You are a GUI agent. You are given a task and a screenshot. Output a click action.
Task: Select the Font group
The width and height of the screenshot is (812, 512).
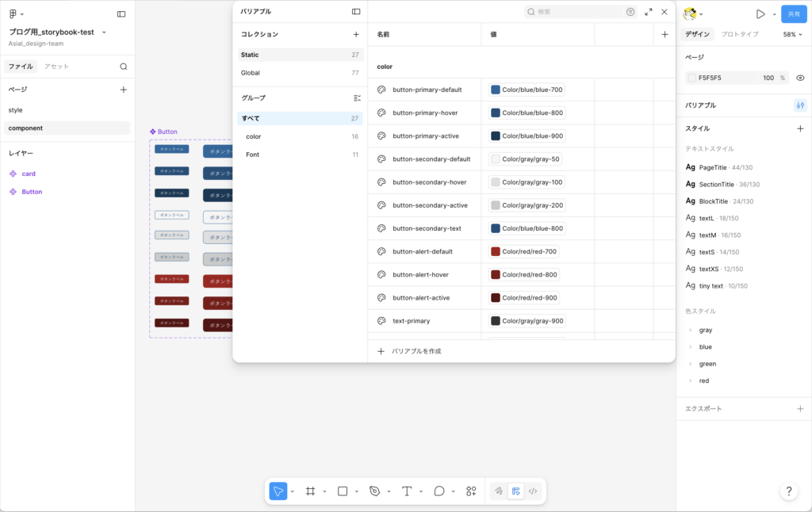pyautogui.click(x=301, y=155)
